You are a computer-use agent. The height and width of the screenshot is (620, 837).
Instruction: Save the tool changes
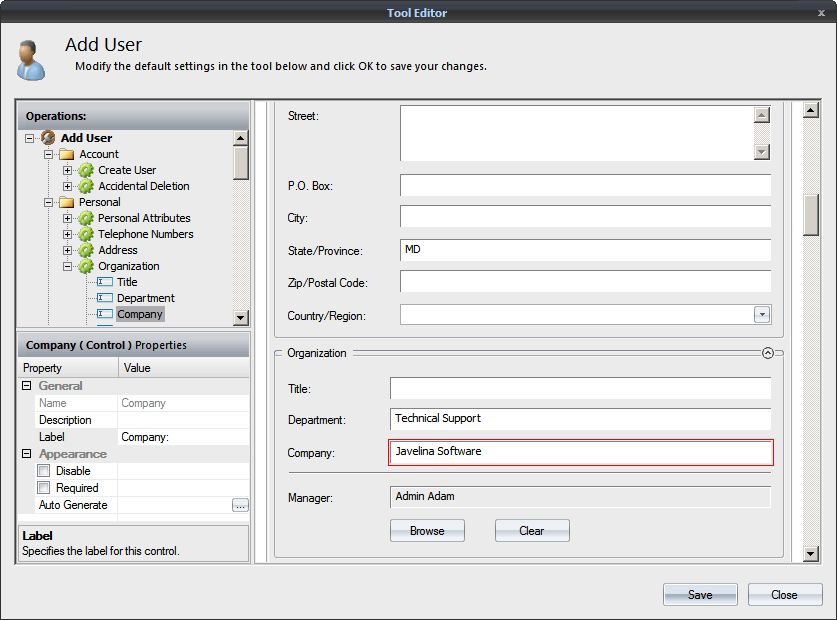point(700,594)
